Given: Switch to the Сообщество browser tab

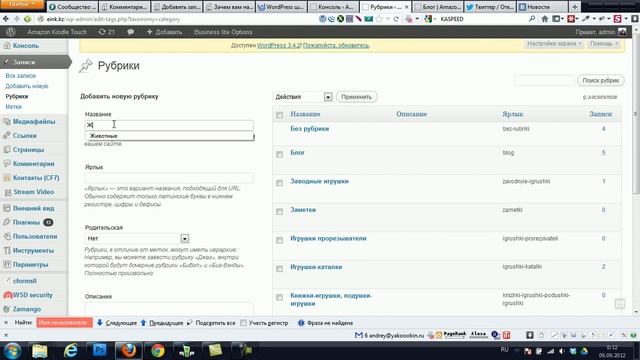Looking at the screenshot, I should 73,7.
